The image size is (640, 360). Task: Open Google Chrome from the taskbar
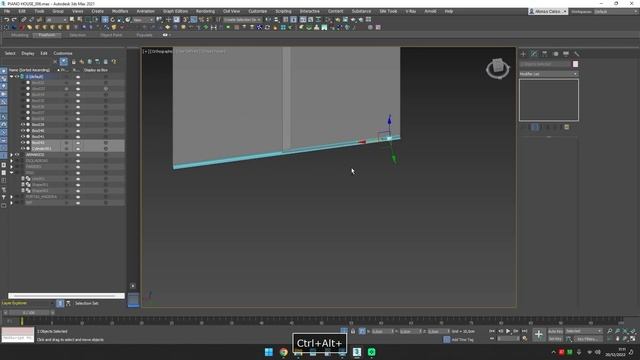click(284, 352)
